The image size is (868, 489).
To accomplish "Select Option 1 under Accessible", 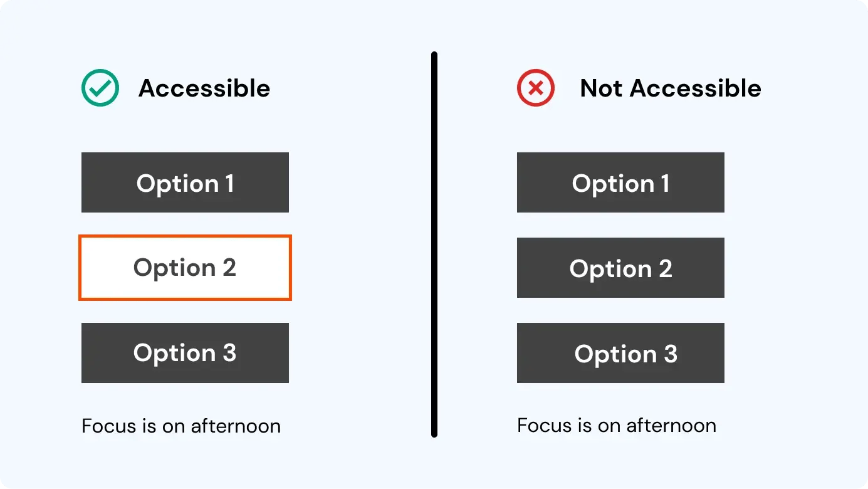I will (185, 182).
